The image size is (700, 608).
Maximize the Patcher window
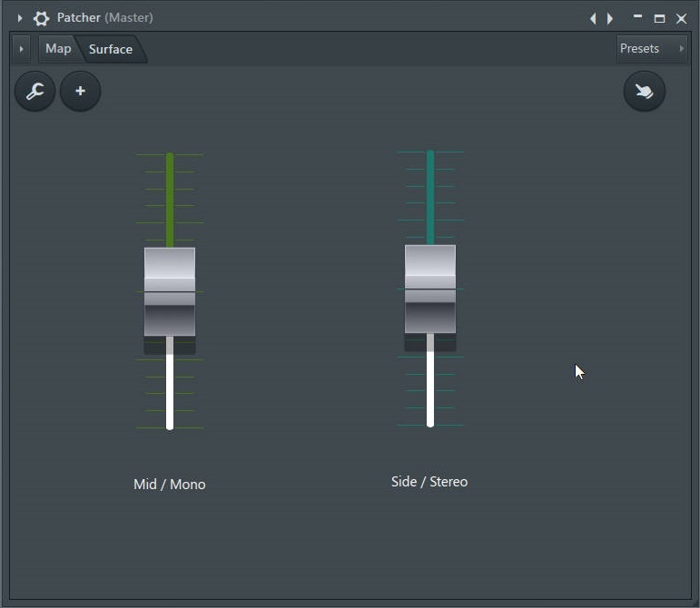[x=659, y=18]
